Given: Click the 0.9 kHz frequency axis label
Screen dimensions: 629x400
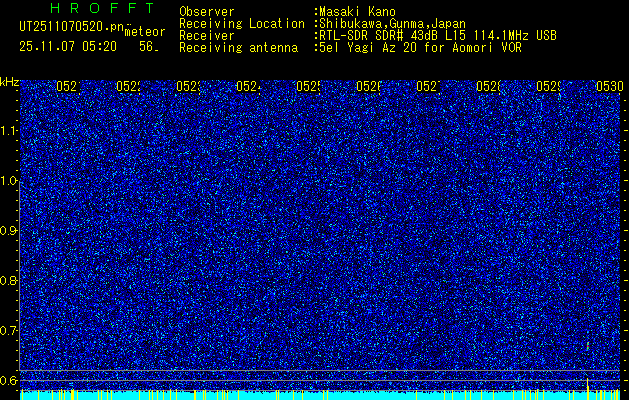Looking at the screenshot, I should [x=9, y=231].
